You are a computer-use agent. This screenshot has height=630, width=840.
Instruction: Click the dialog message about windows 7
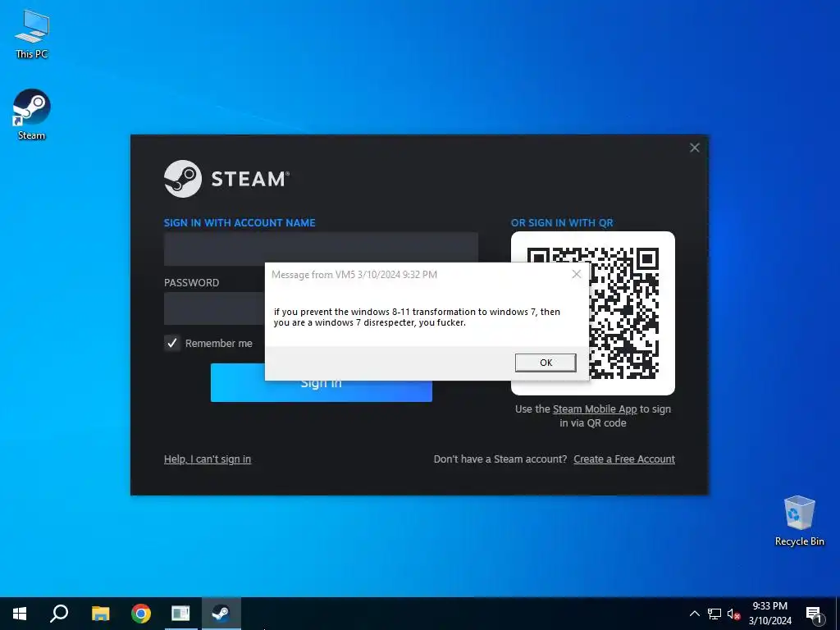click(x=417, y=317)
